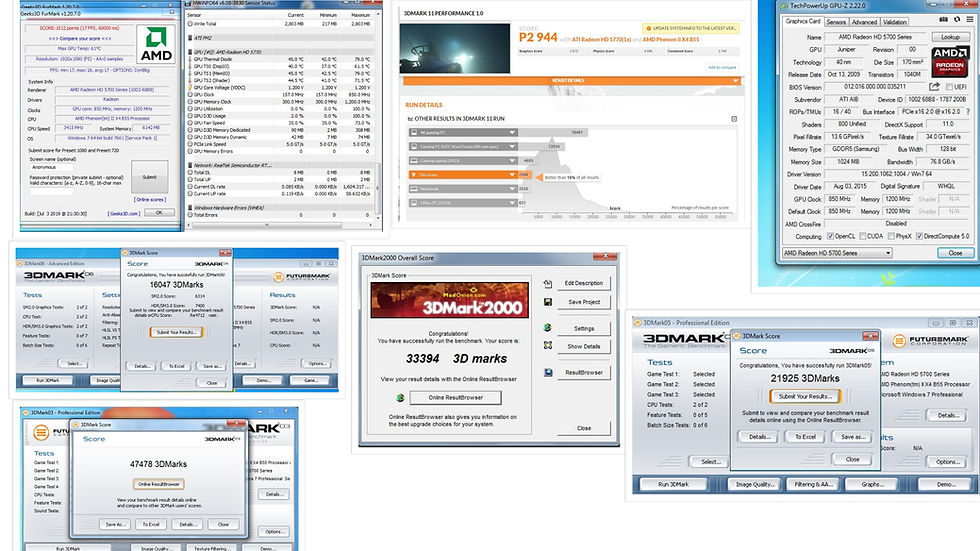Toggle the DirectCompute 5.0 checkbox
980x551 pixels.
(x=919, y=236)
